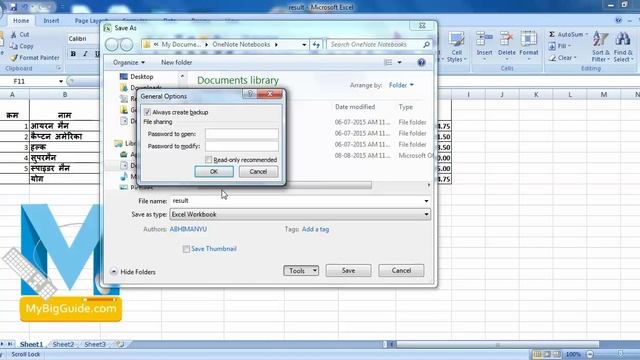Viewport: 640px width, 360px height.
Task: Click OneNote Notebooks in the address path
Action: [x=241, y=44]
